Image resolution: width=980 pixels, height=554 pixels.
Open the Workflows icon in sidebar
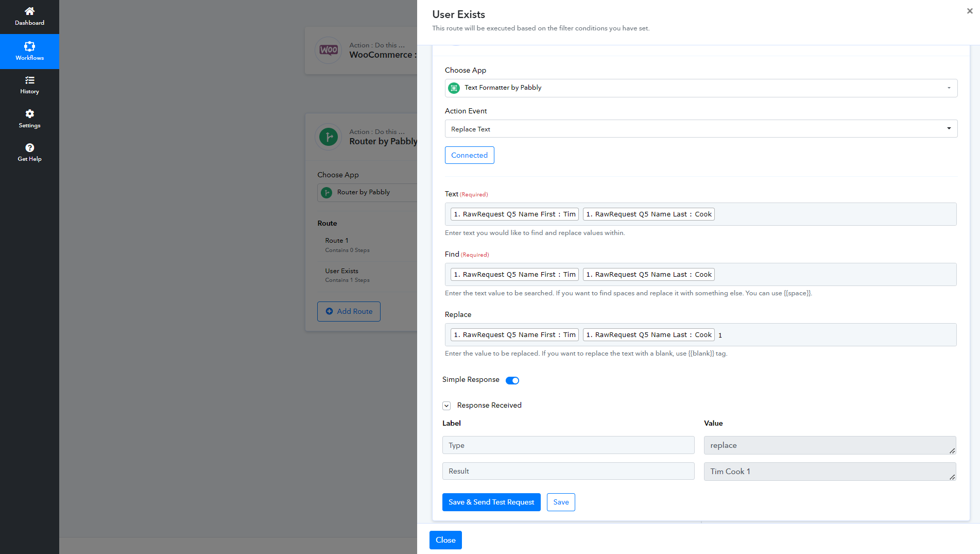tap(29, 46)
